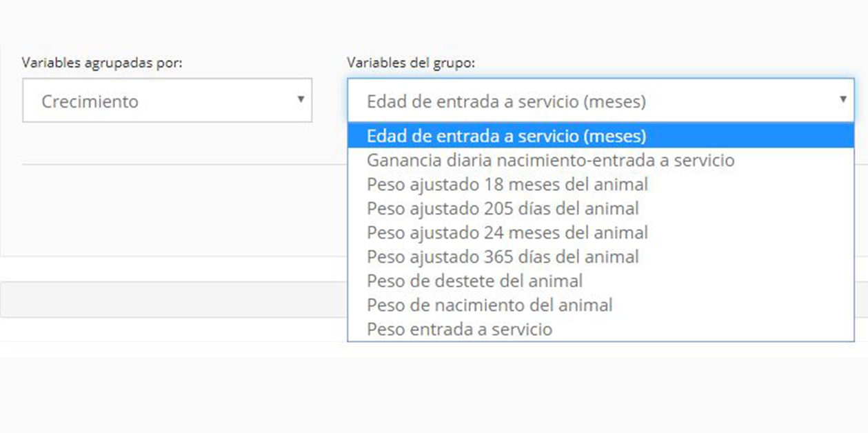Viewport: 868px width, 433px height.
Task: Click the arrow of Variables del grupo combo
Action: (x=842, y=99)
